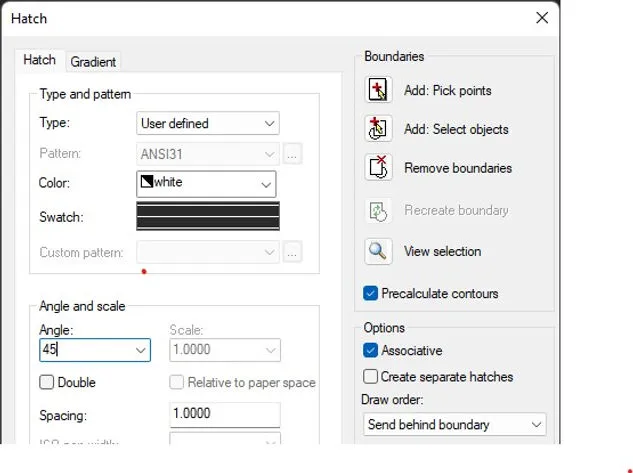Enable Create separate hatches

pos(371,377)
